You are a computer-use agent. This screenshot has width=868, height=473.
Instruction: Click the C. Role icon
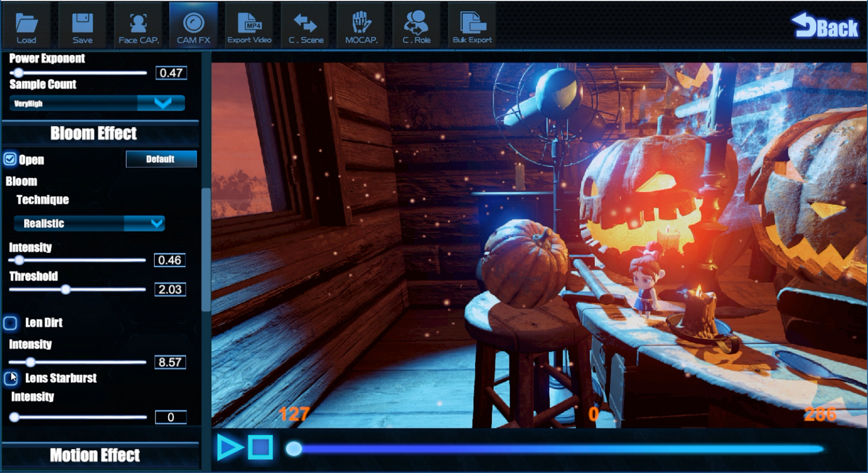click(416, 24)
